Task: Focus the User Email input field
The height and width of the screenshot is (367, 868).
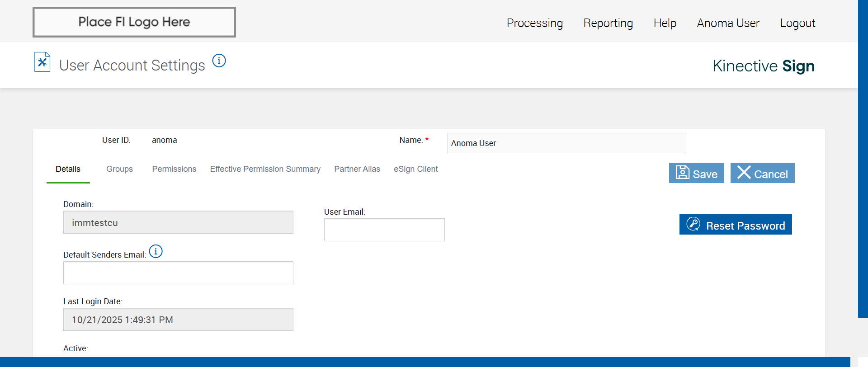Action: (384, 230)
